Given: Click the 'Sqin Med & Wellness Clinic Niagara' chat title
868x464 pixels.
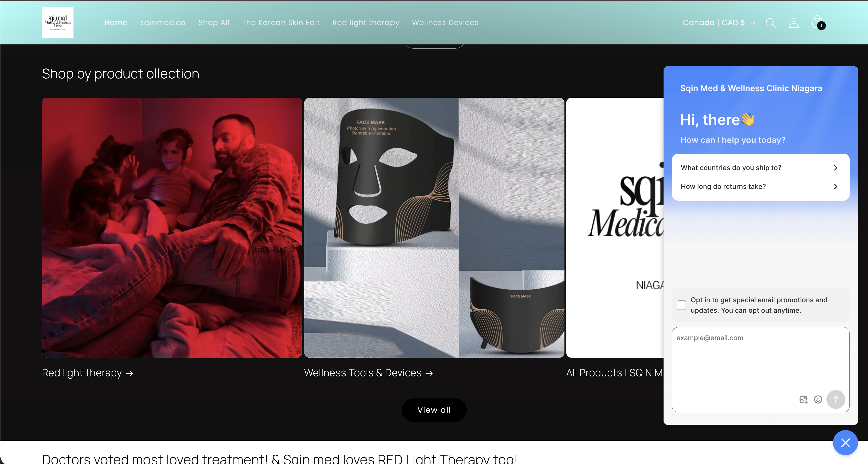Looking at the screenshot, I should 751,88.
